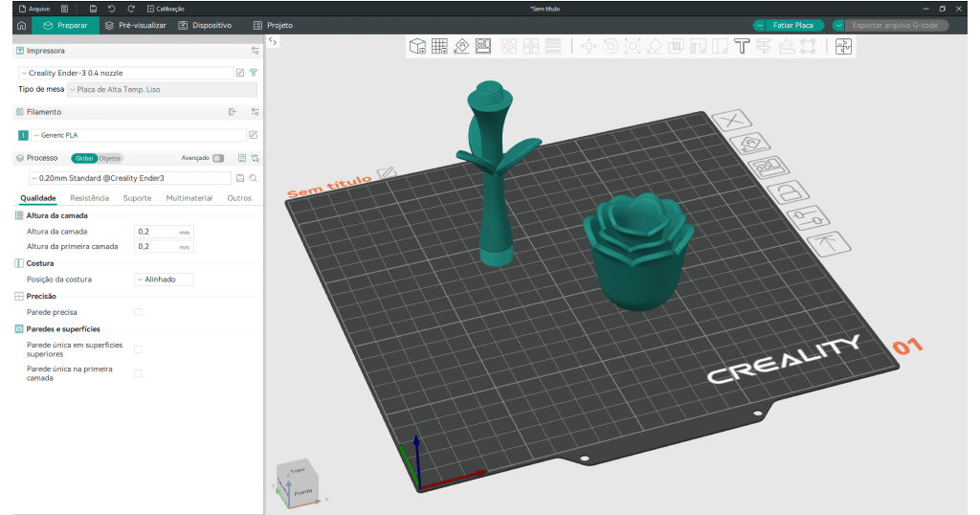
Task: Open plate settings sliders icon
Action: point(809,218)
